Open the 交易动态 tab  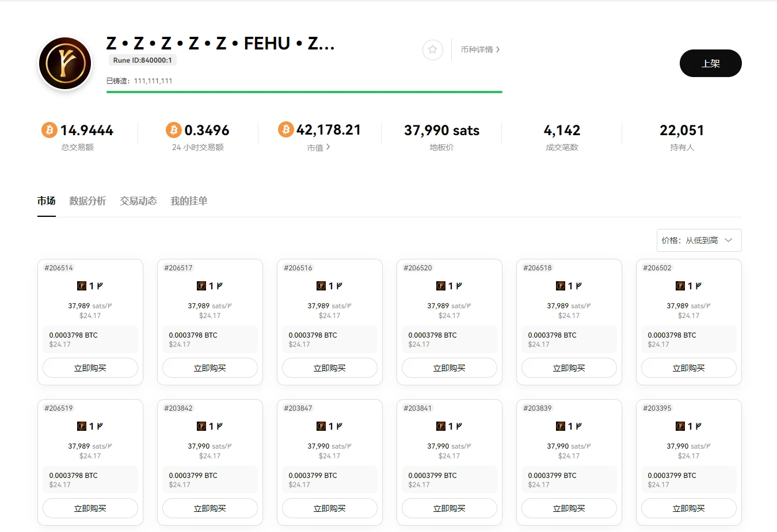(x=138, y=201)
